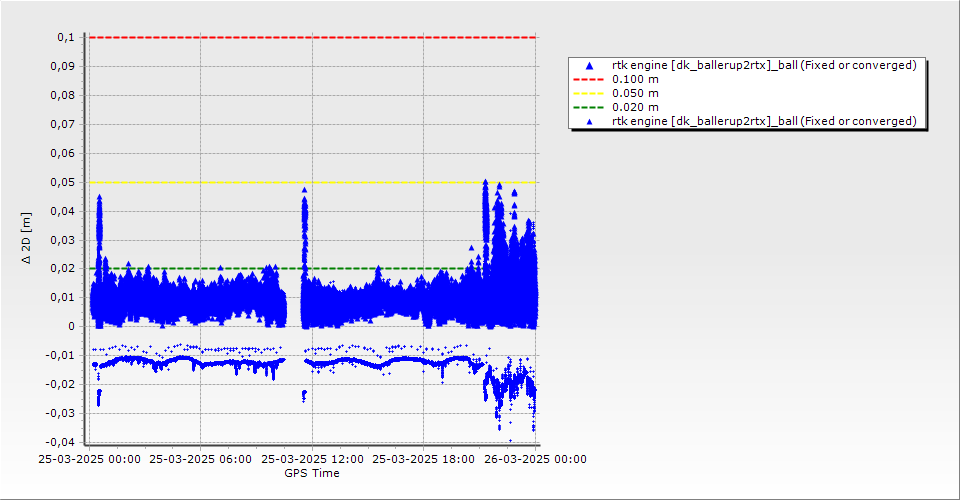
Task: Click the green dashed line legend swatch
Action: coord(588,107)
